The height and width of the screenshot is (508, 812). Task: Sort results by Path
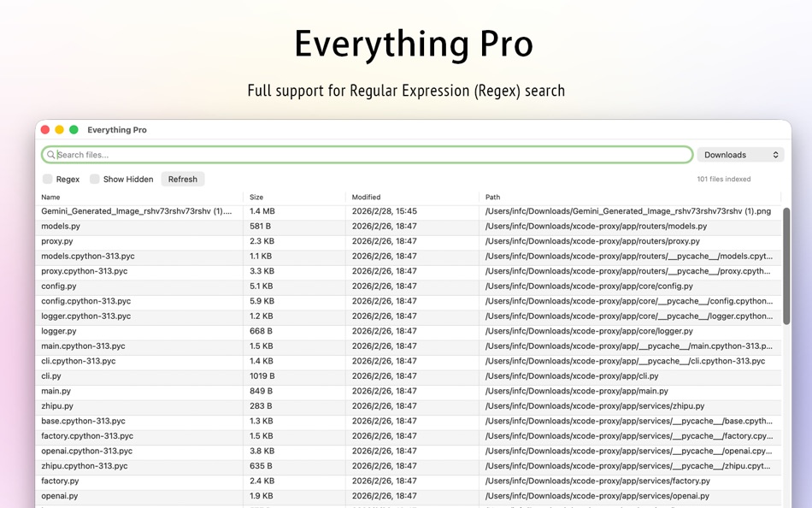(492, 196)
